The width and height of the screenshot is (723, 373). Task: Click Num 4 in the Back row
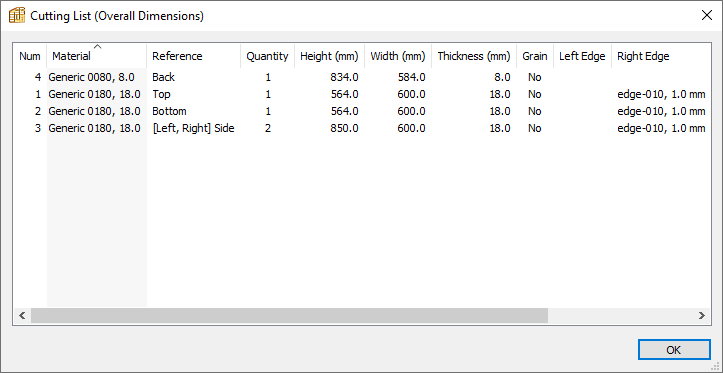(38, 77)
